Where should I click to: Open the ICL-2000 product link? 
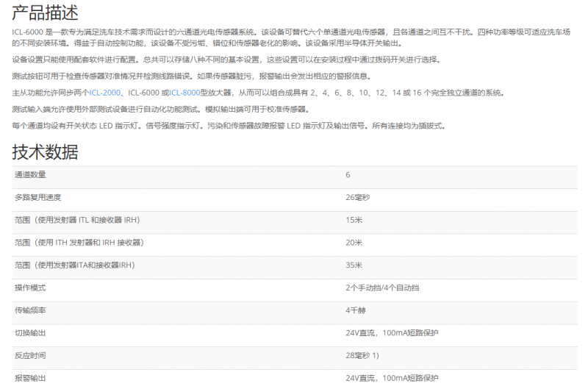[x=104, y=93]
